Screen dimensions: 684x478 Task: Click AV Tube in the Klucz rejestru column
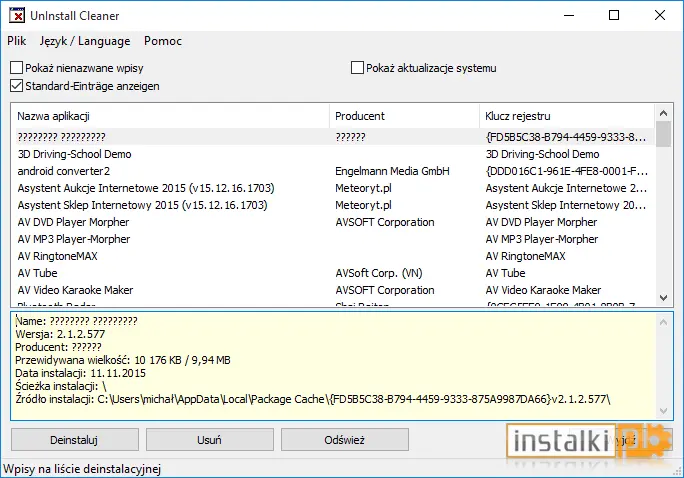506,273
